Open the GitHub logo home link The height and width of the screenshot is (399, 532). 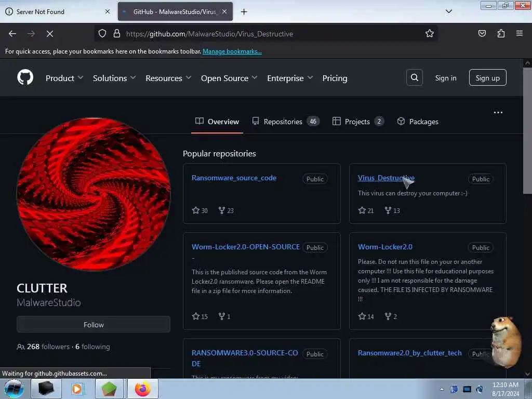[x=25, y=78]
